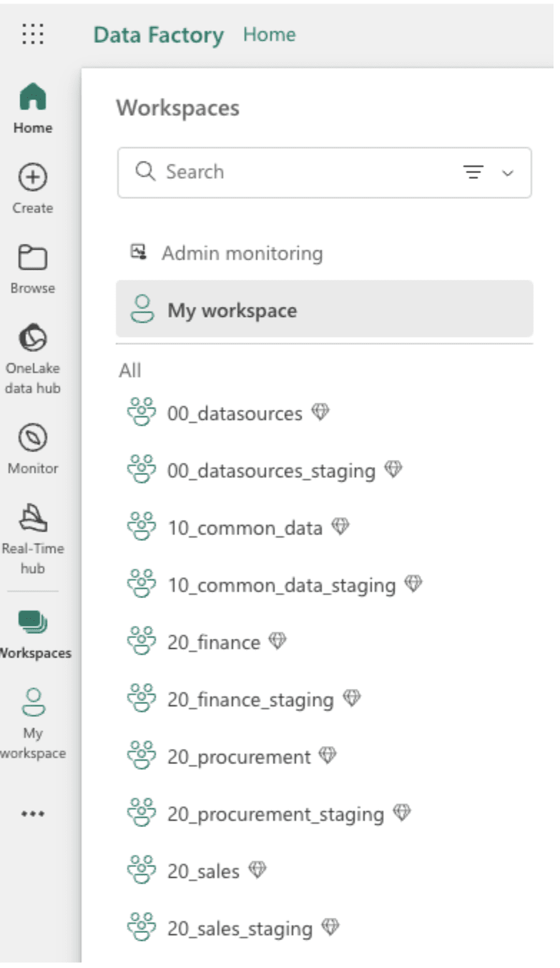Open the Browse folder icon

point(33,258)
